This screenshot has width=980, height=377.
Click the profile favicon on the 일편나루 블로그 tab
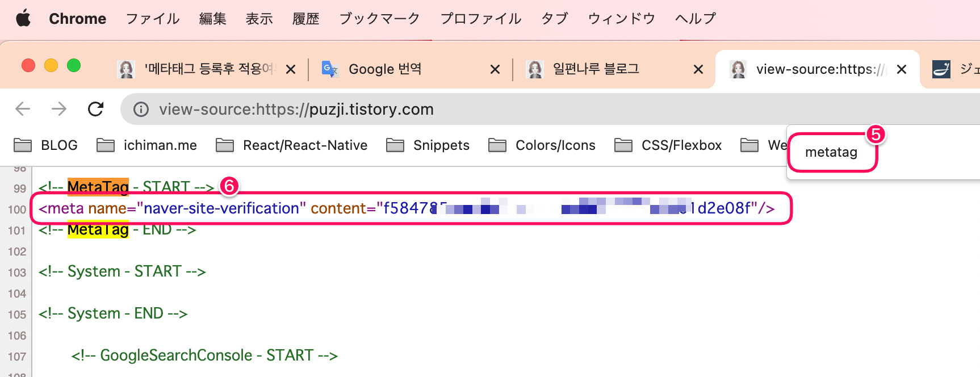tap(534, 69)
